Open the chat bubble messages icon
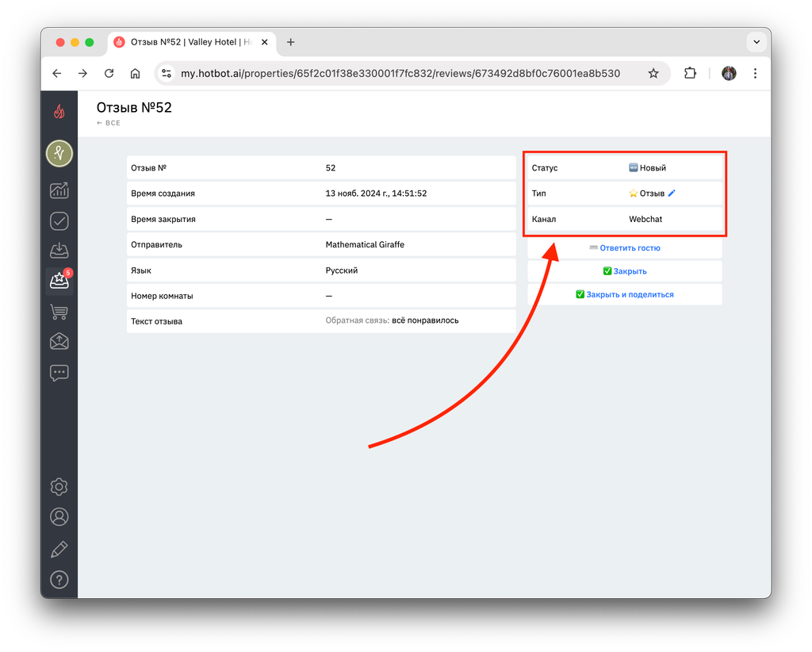Image resolution: width=812 pixels, height=652 pixels. pos(59,373)
